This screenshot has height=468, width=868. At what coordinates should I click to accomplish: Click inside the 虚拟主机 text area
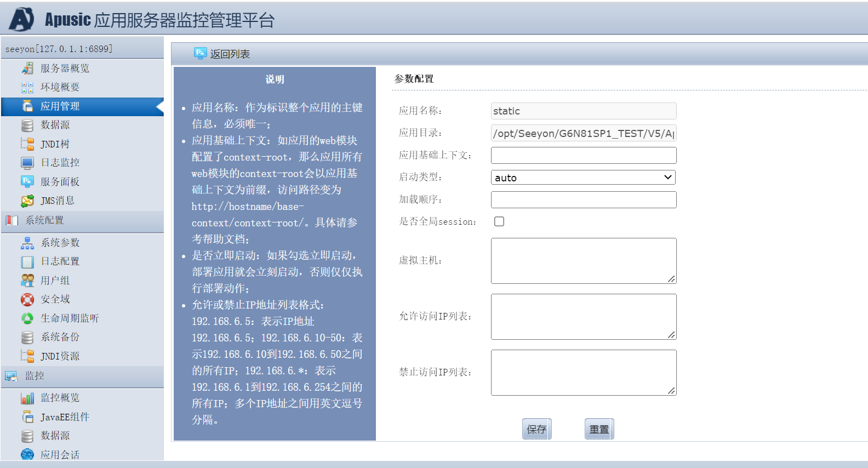pyautogui.click(x=584, y=261)
